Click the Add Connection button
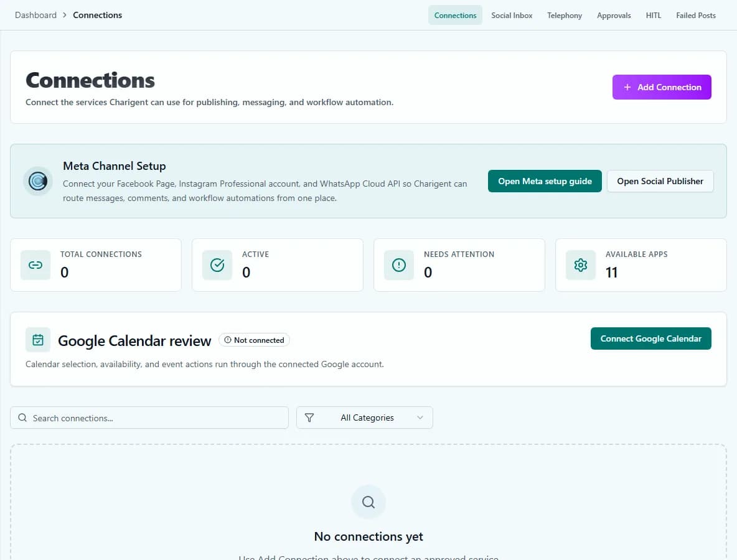The image size is (737, 560). click(x=662, y=87)
